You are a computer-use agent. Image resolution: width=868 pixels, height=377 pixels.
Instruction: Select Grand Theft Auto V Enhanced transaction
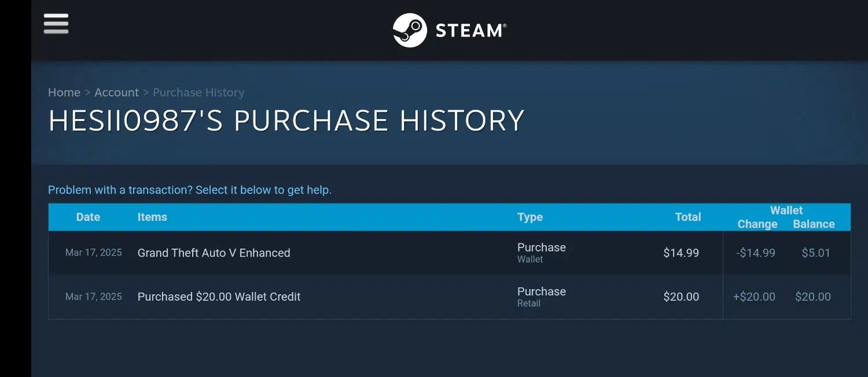450,253
